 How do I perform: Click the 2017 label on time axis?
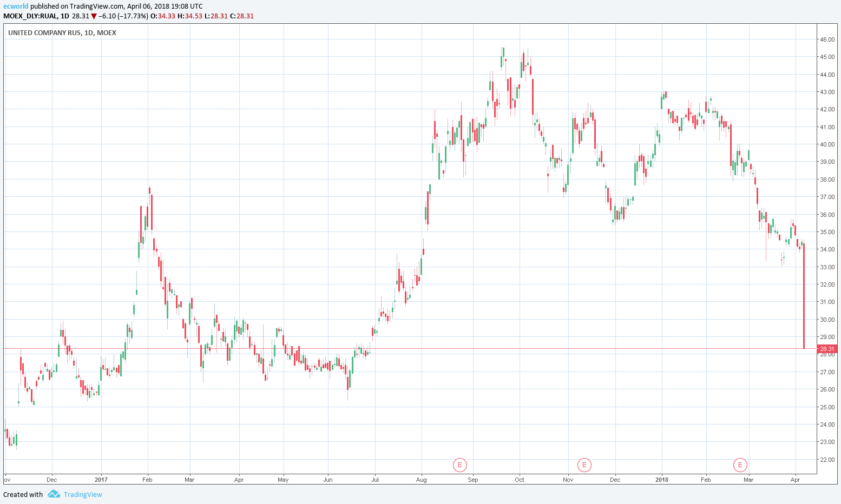coord(101,480)
